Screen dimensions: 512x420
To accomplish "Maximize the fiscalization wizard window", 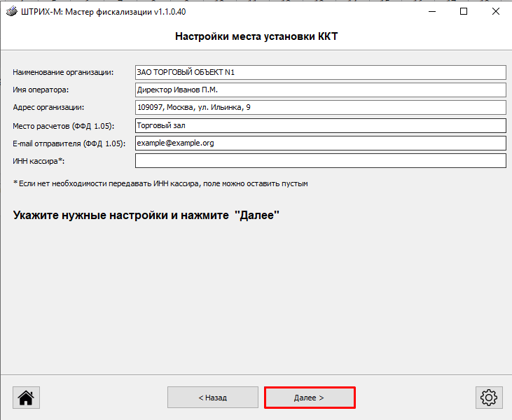I will [x=463, y=12].
